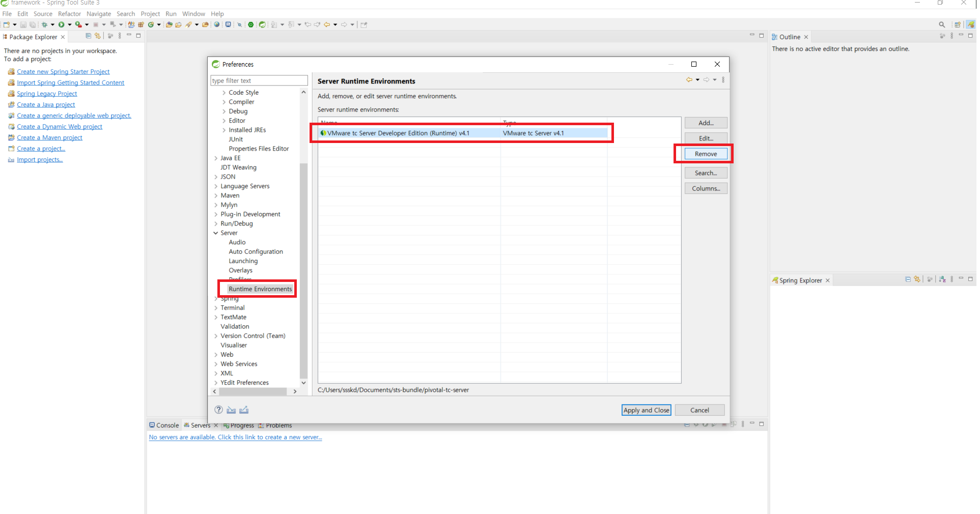Collapse all in Package Explorer
Image resolution: width=980 pixels, height=514 pixels.
point(89,36)
